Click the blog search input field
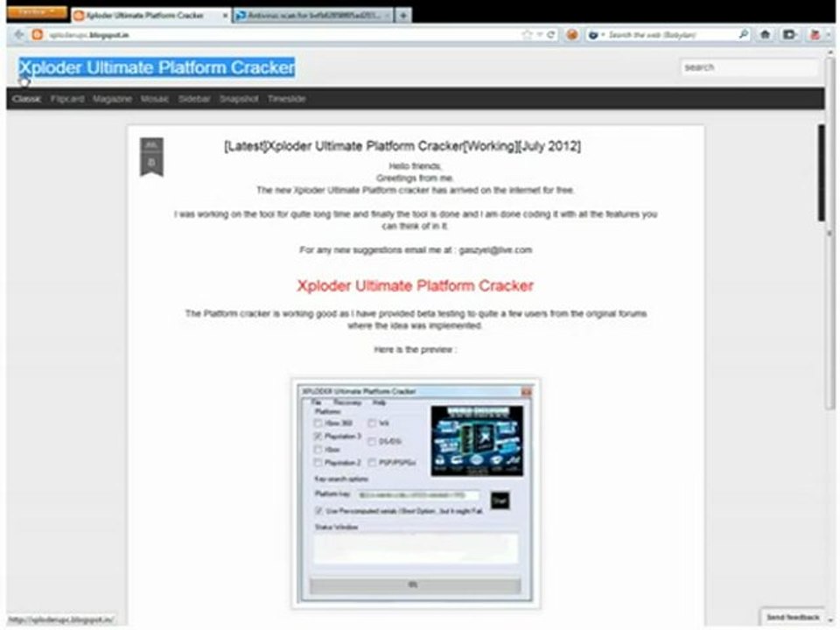The width and height of the screenshot is (840, 630). [x=749, y=67]
